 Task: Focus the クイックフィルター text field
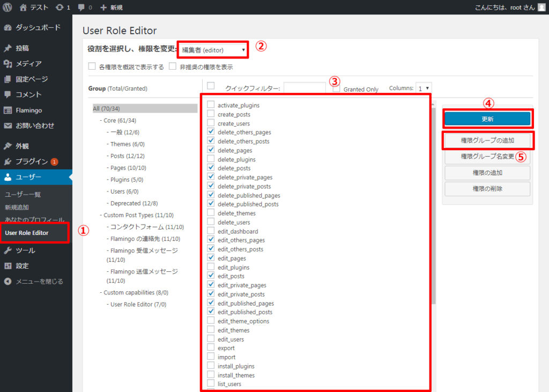(304, 88)
